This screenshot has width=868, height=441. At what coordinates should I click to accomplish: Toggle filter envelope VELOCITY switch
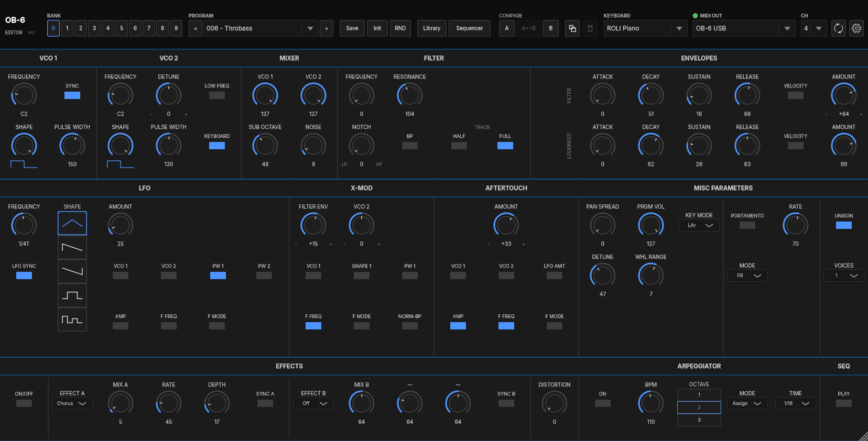796,95
